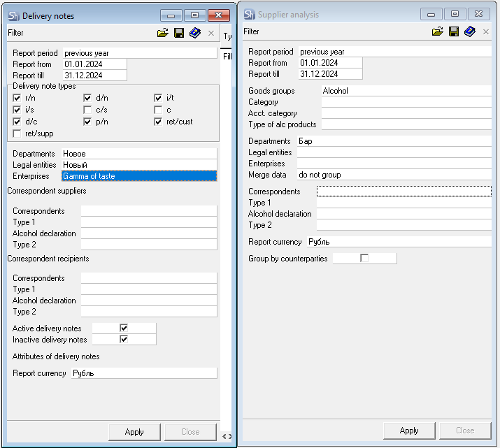Save filter in Supplier analysis window

point(454,31)
